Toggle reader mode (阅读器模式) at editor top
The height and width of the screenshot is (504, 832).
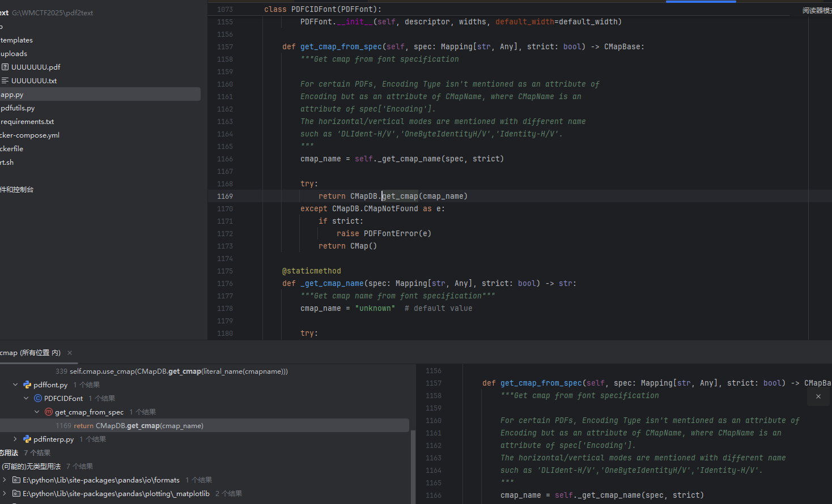[x=817, y=11]
